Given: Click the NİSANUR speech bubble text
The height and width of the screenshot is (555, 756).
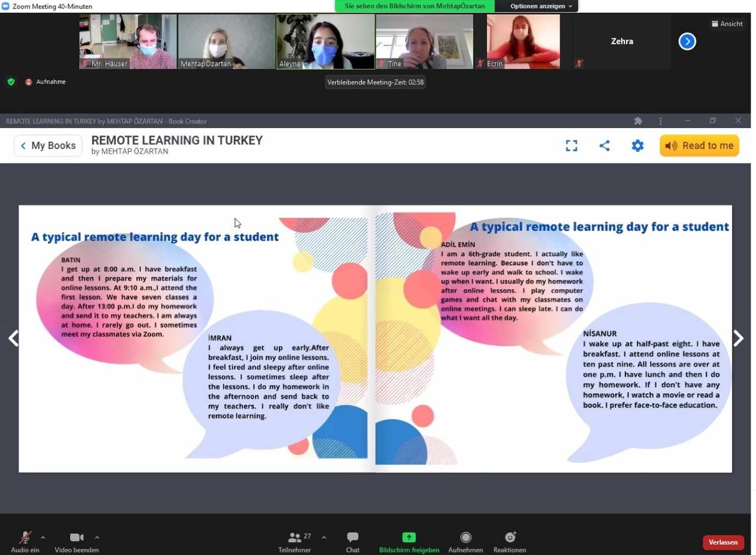Looking at the screenshot, I should point(651,369).
